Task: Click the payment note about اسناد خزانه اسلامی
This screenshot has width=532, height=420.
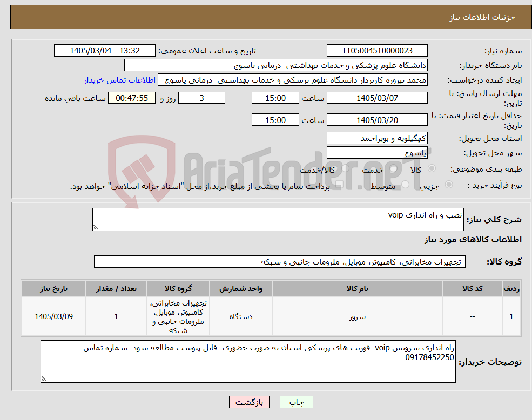Action: point(200,186)
